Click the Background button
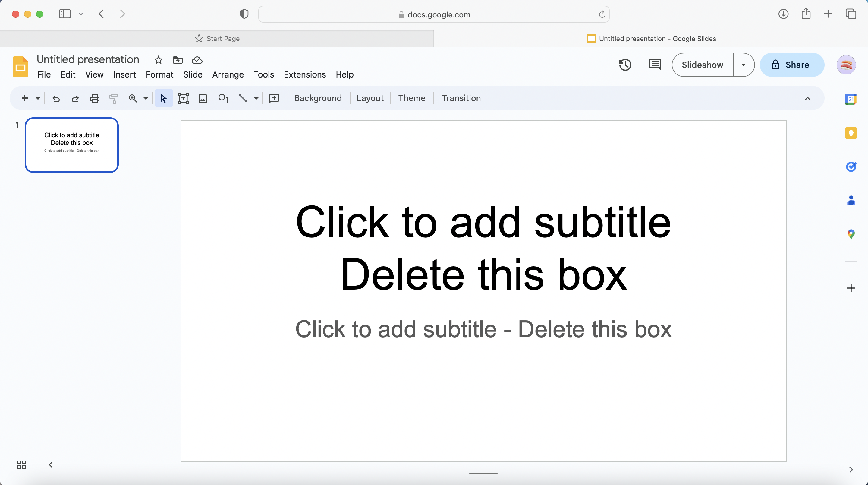 coord(318,98)
